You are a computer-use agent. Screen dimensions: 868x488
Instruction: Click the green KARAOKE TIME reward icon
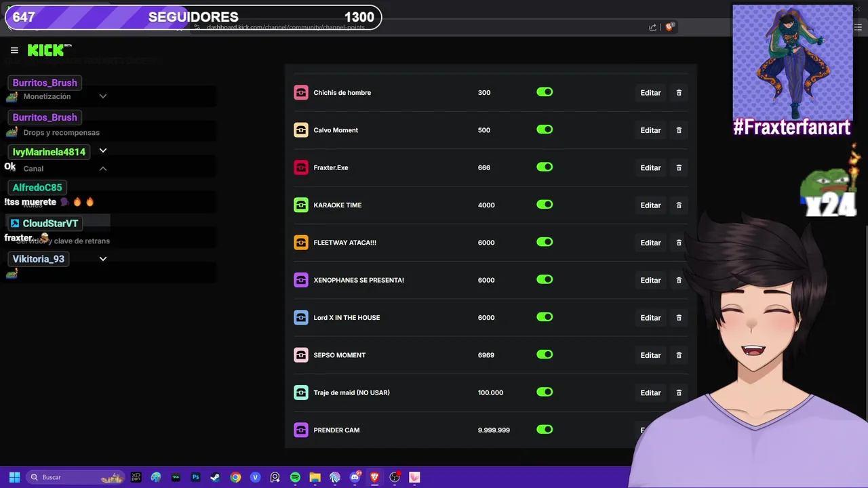[x=301, y=205]
